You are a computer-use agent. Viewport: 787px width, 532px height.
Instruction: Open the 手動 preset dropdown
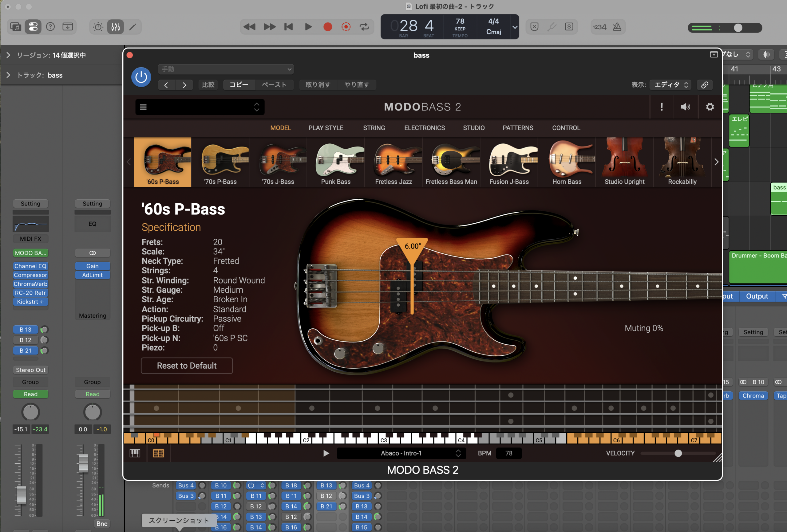(x=226, y=69)
